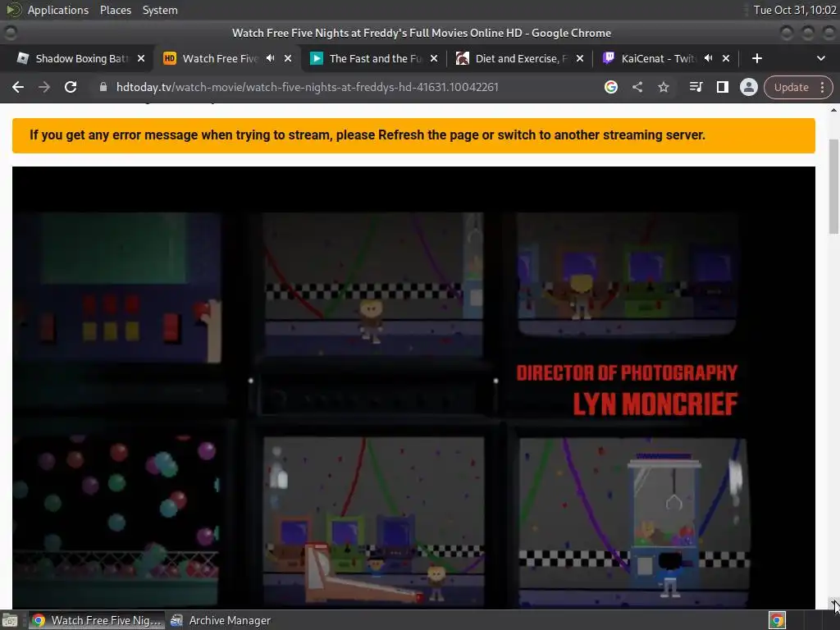
Task: Click the show desktop icon in taskbar
Action: pos(10,620)
